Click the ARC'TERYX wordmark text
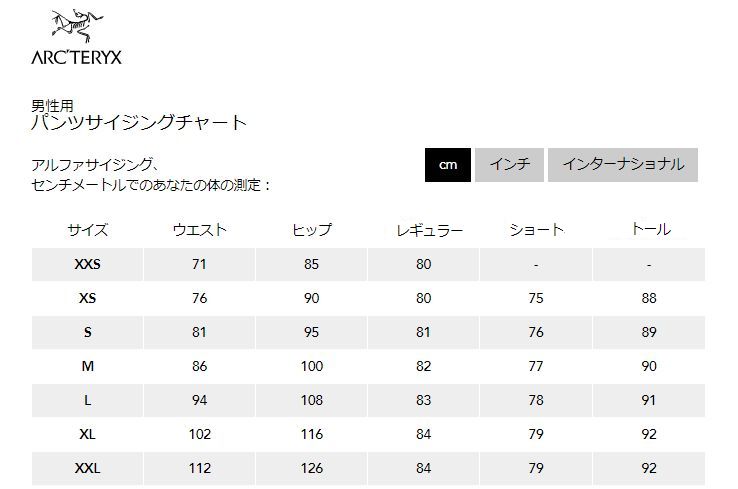The height and width of the screenshot is (489, 738). [77, 56]
